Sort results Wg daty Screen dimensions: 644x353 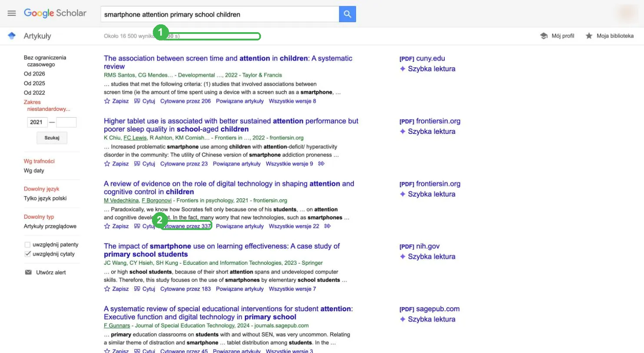click(x=34, y=171)
